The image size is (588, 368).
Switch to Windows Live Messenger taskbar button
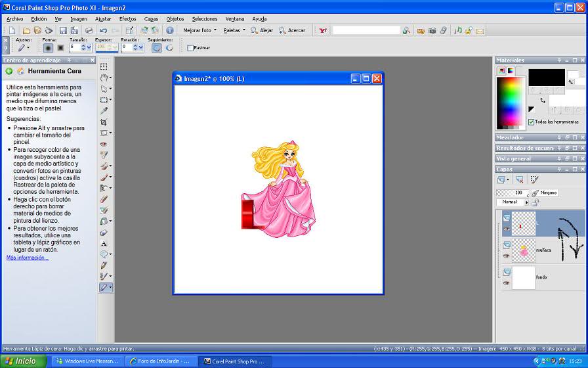[88, 361]
